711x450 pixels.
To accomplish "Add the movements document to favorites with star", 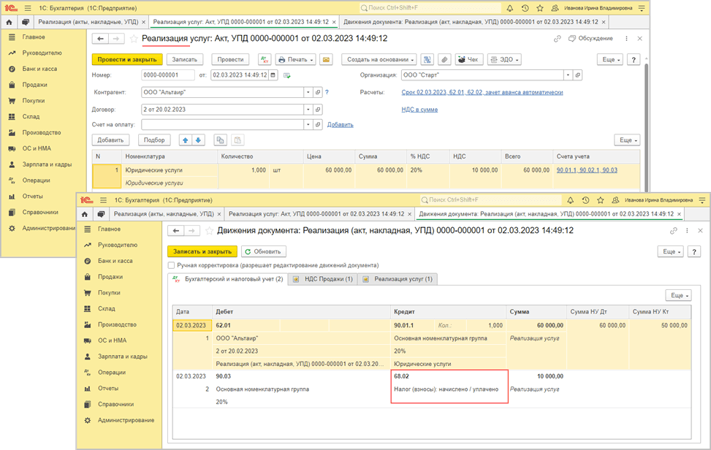I will pos(210,229).
